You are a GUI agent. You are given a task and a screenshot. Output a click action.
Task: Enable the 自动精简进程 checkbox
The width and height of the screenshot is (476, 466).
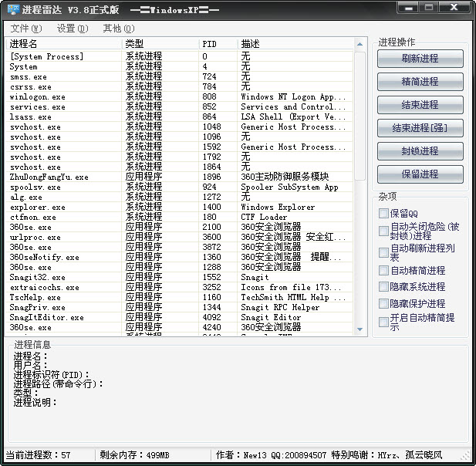(x=383, y=270)
